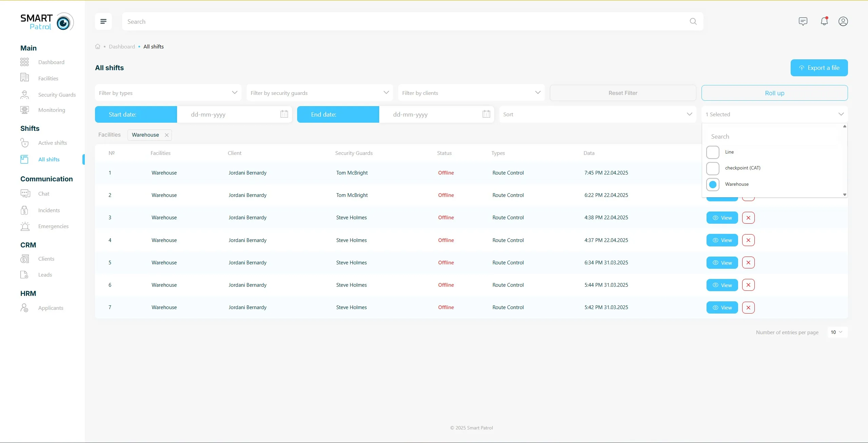Click the Reset Filter button
This screenshot has height=443, width=868.
(623, 93)
